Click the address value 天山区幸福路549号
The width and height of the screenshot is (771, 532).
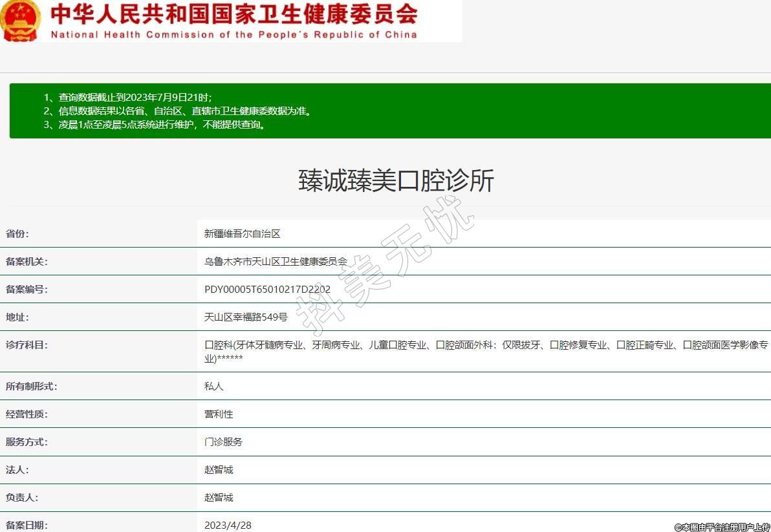pos(246,317)
